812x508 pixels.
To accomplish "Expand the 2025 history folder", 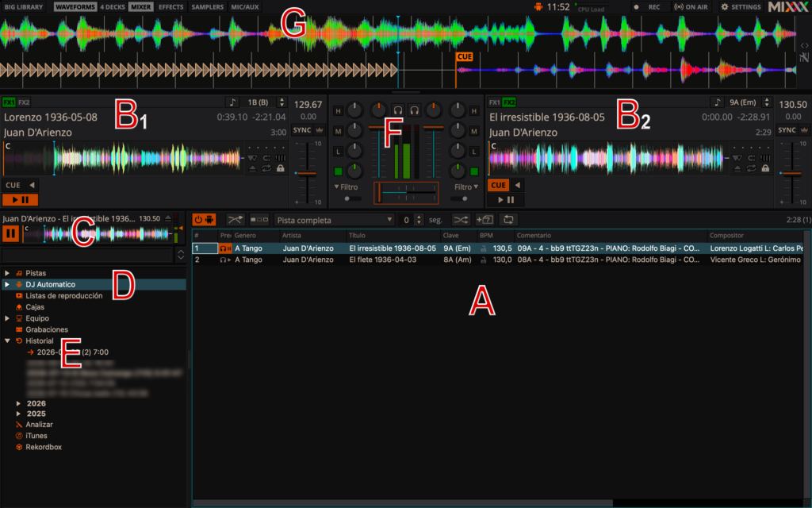I will pos(19,414).
